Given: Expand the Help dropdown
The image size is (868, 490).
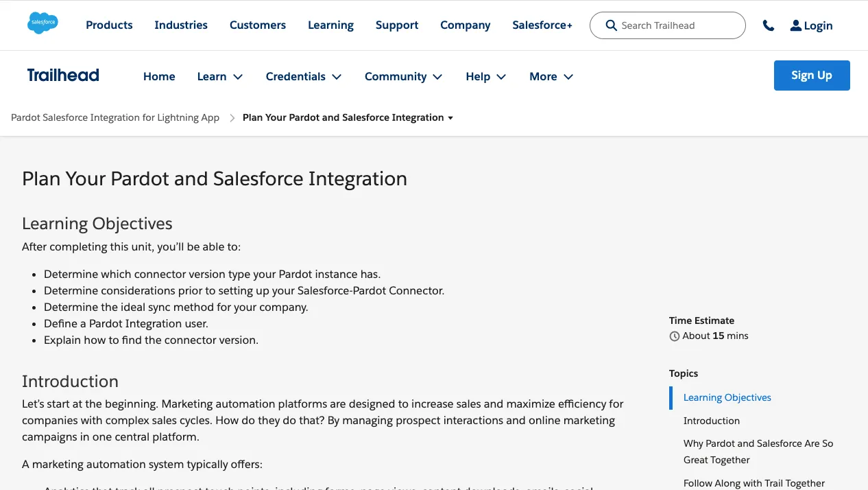Looking at the screenshot, I should click(486, 76).
